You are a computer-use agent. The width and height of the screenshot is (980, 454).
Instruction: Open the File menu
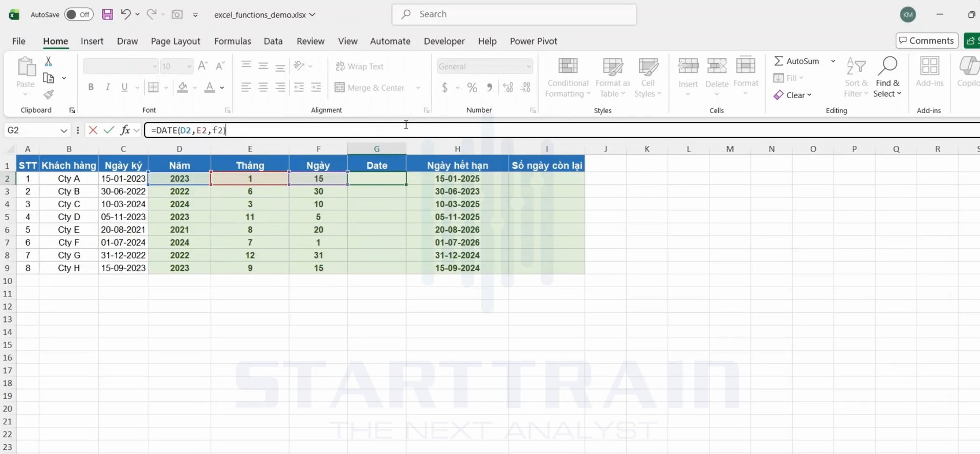[x=19, y=41]
